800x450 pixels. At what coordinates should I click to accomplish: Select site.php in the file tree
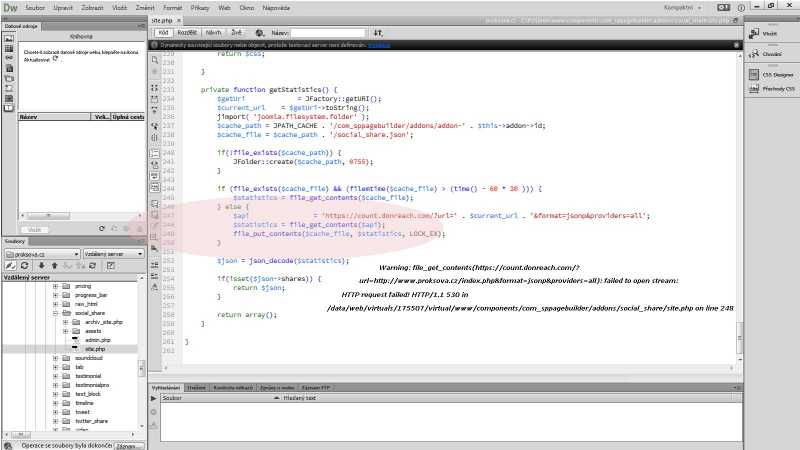click(x=95, y=349)
